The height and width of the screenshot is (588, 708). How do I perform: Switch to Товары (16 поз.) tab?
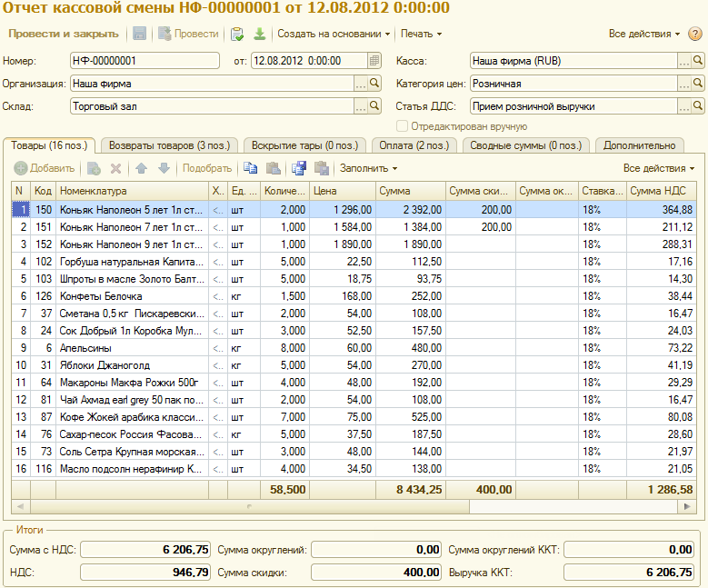[x=49, y=145]
